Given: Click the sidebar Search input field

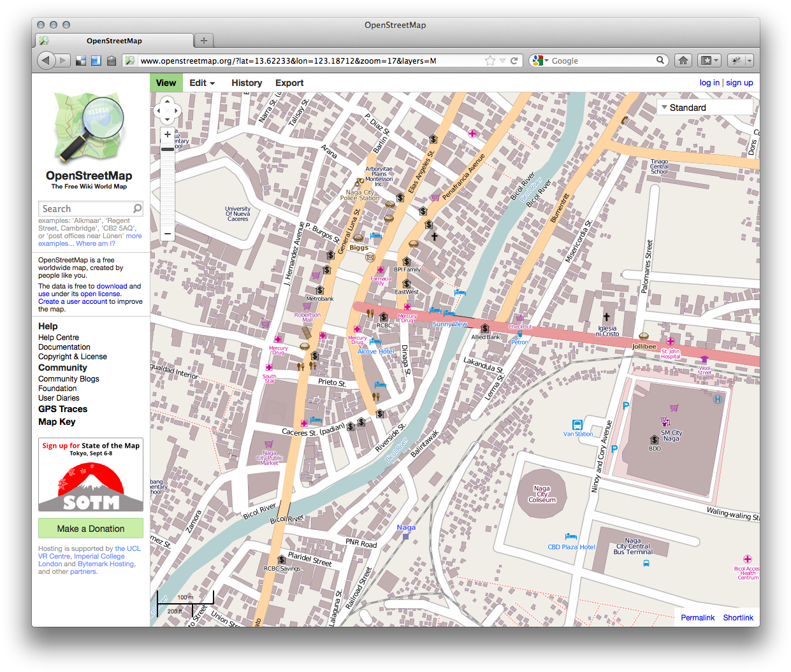Looking at the screenshot, I should click(x=91, y=208).
